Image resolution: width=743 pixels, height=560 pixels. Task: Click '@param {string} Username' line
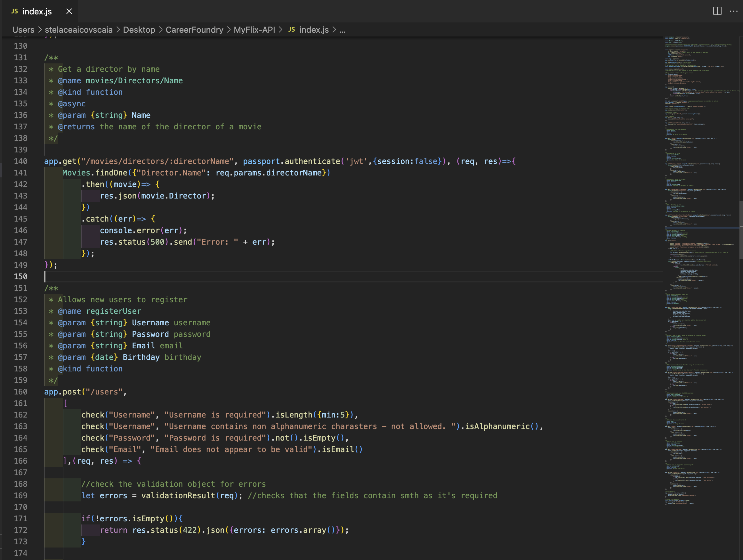pyautogui.click(x=134, y=322)
